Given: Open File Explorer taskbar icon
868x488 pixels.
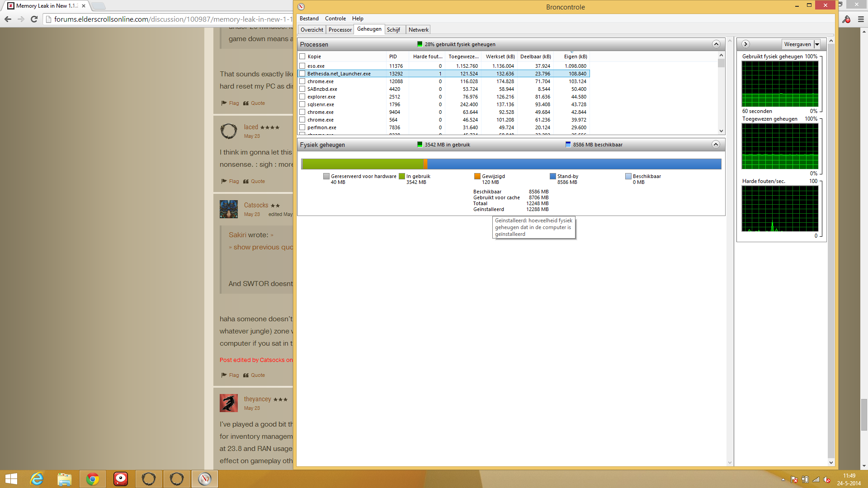Looking at the screenshot, I should pyautogui.click(x=65, y=479).
